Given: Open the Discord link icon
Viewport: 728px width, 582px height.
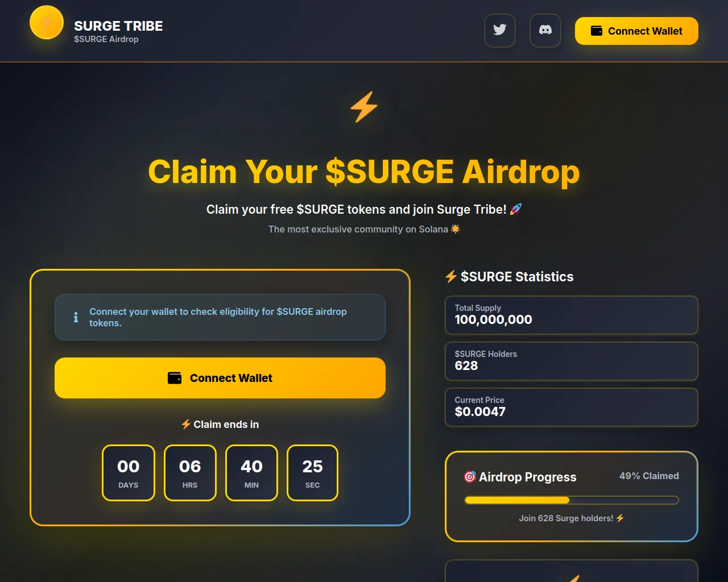Looking at the screenshot, I should tap(545, 31).
